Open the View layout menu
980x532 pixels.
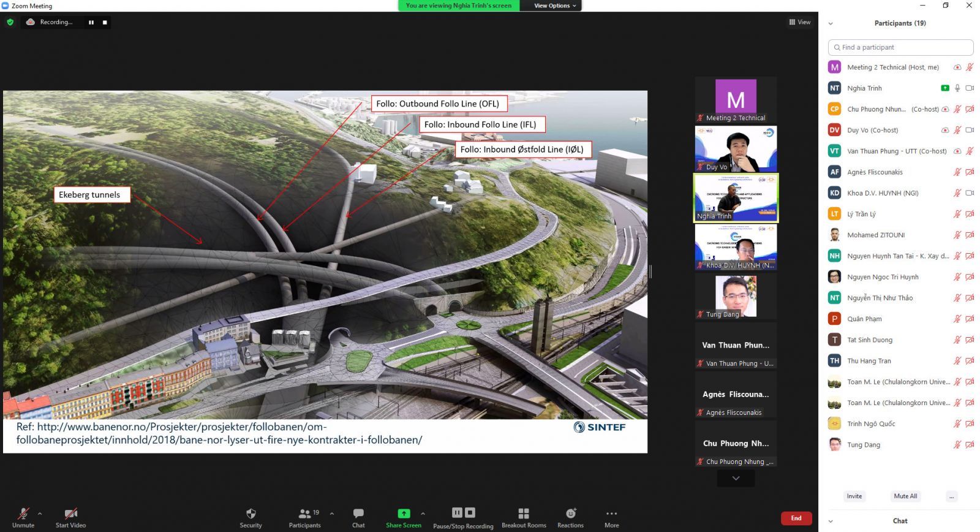800,22
